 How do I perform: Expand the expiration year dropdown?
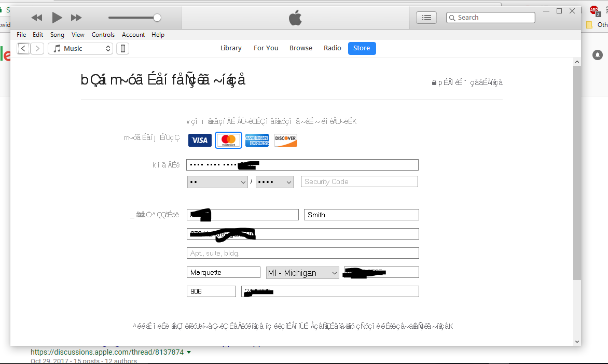point(274,182)
